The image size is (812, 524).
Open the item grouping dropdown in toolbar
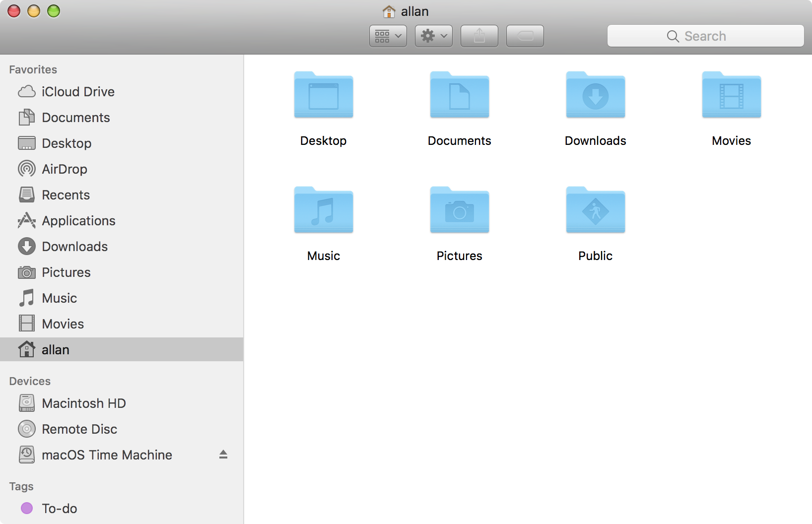pos(388,36)
